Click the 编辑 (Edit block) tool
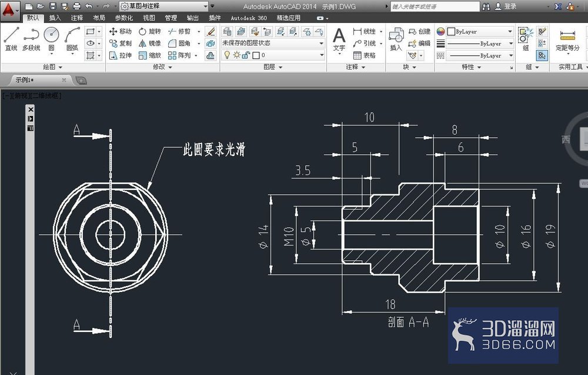Screen dimensions: 588x375 tap(420, 43)
